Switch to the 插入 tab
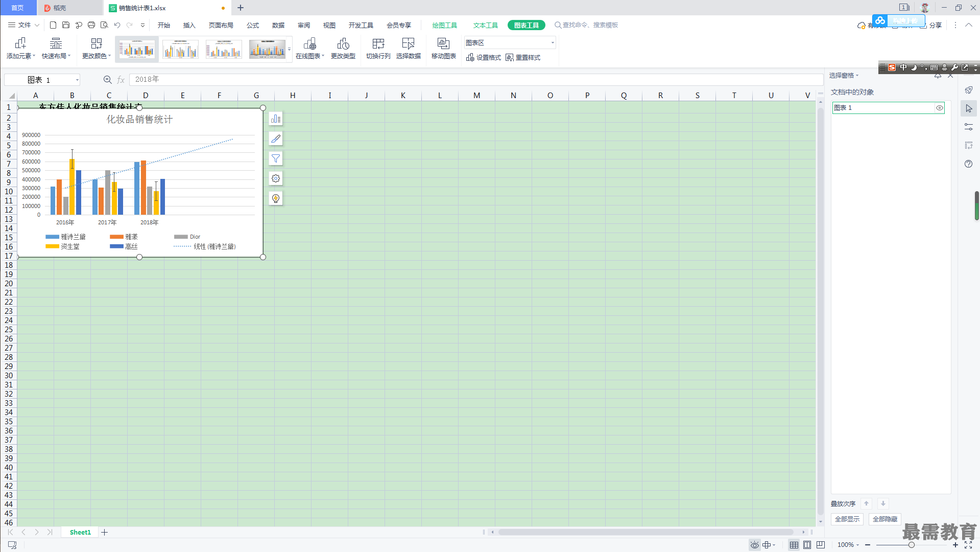The height and width of the screenshot is (552, 980). pyautogui.click(x=189, y=25)
